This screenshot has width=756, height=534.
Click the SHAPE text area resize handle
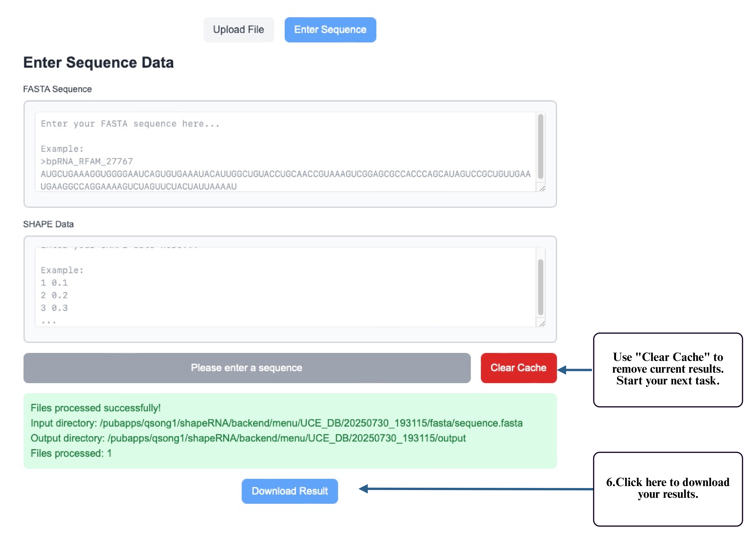[542, 324]
